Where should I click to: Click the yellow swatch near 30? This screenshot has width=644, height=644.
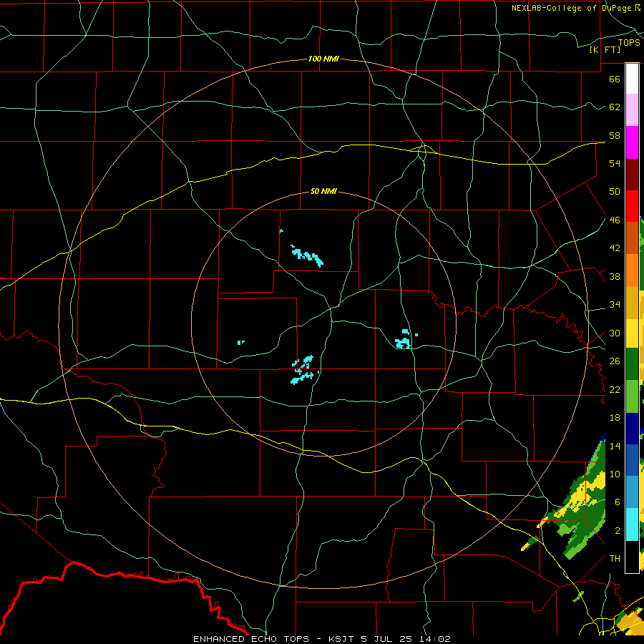pos(632,333)
